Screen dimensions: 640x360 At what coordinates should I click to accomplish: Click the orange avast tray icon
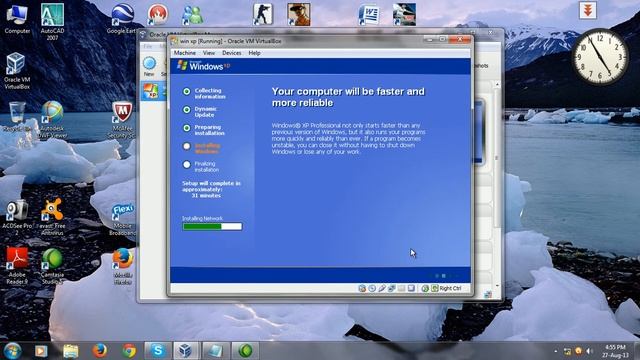[578, 351]
